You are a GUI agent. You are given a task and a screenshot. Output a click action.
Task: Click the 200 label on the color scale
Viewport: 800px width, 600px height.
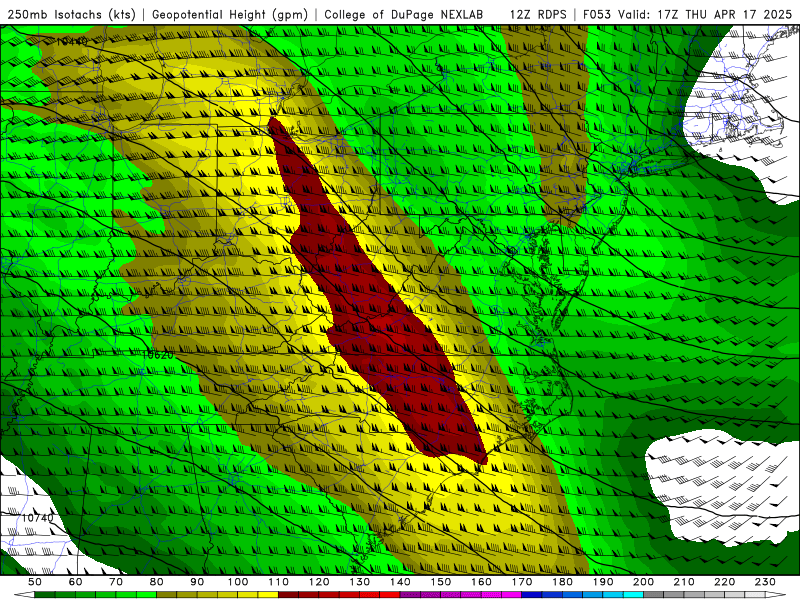pos(644,582)
